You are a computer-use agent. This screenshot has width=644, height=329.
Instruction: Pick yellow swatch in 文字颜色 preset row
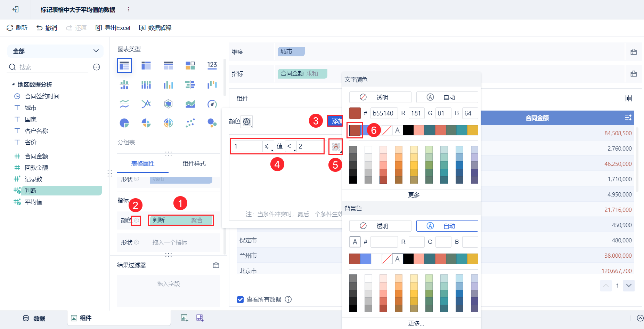tap(473, 130)
